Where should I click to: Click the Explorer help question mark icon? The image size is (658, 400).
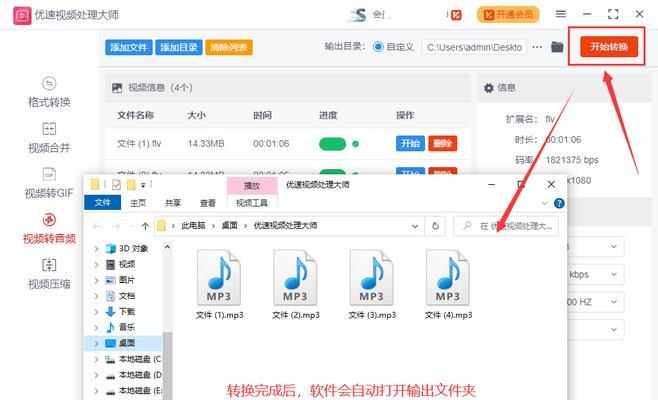(559, 204)
